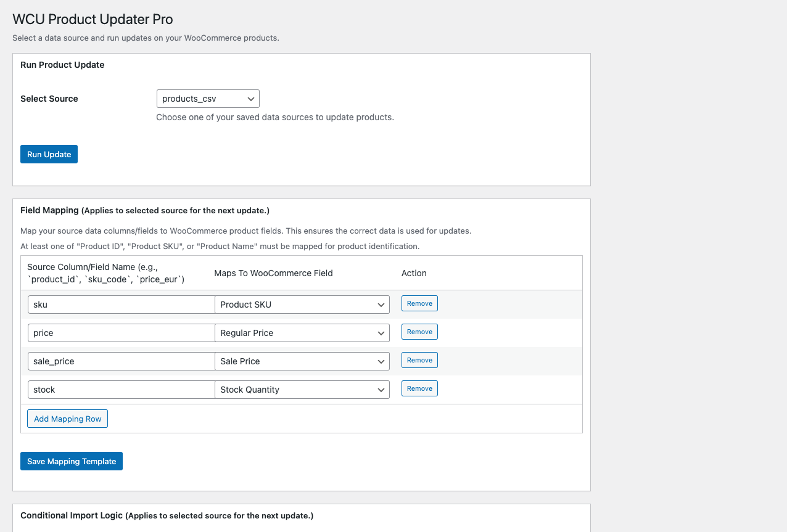Viewport: 787px width, 532px height.
Task: Remove the price mapping row
Action: 419,332
